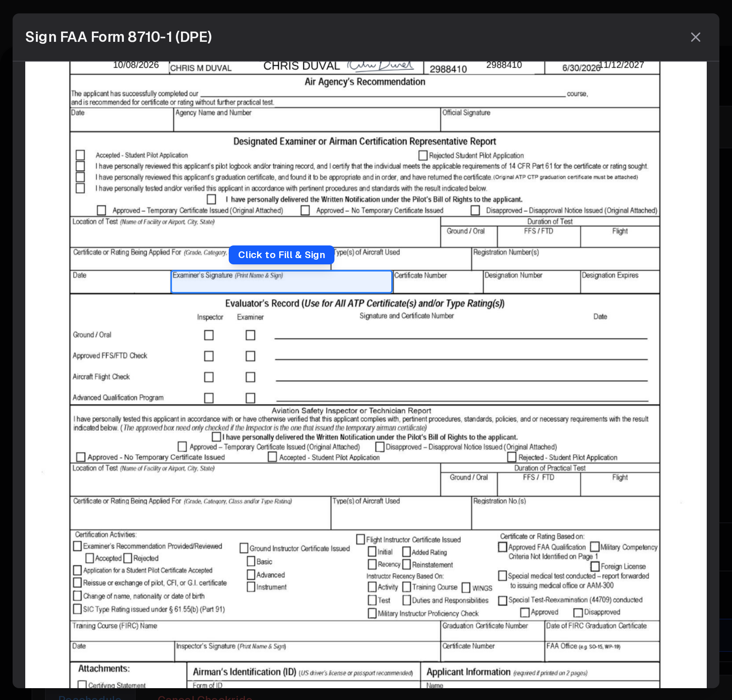This screenshot has height=700, width=732.
Task: Check Inspector box for Approved FFS/FTD Check
Action: (x=209, y=356)
